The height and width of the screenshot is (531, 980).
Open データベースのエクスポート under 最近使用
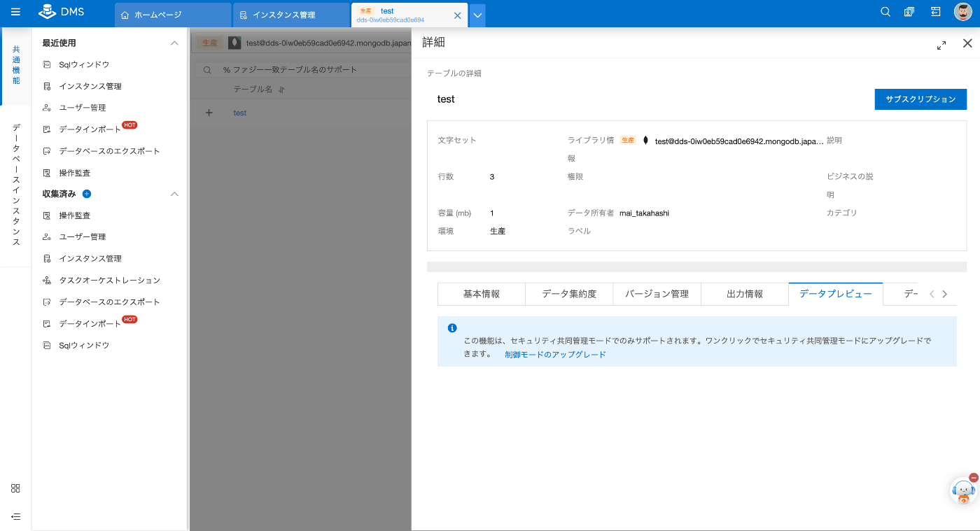pos(109,151)
